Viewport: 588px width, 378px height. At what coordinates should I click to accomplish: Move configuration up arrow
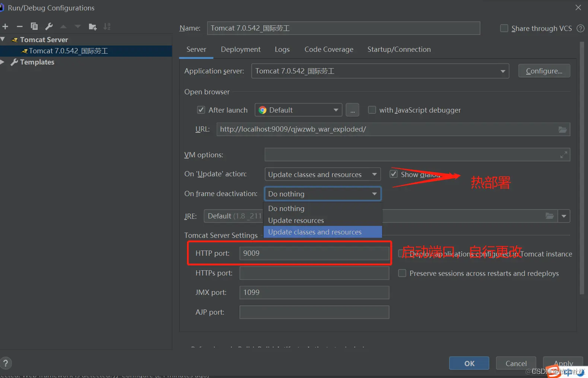point(63,26)
